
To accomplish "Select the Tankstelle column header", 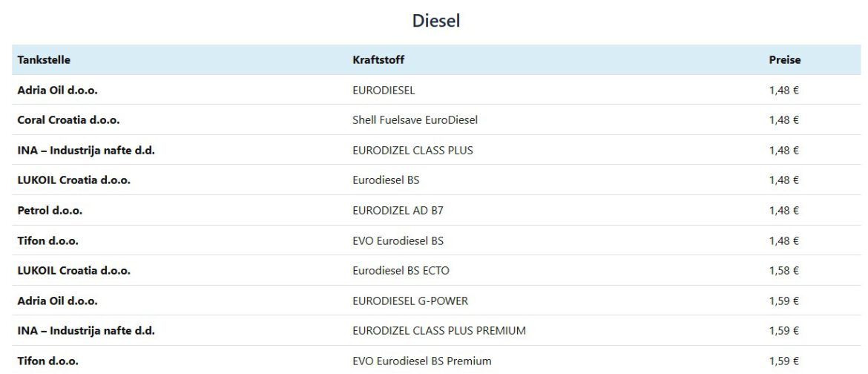I will pyautogui.click(x=44, y=60).
